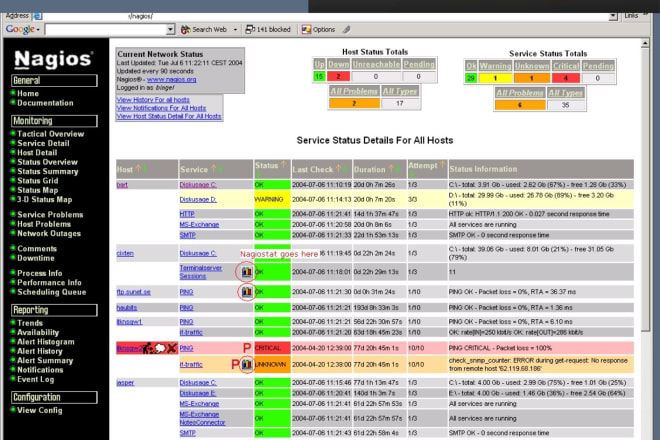Click the comment bubble icon on the red host row

click(160, 348)
